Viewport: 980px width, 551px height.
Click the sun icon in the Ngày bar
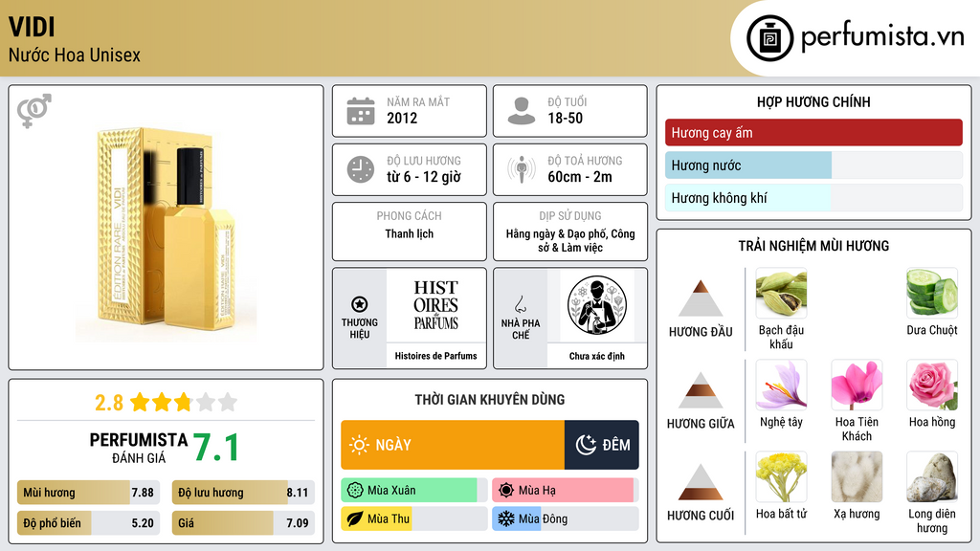coord(359,445)
